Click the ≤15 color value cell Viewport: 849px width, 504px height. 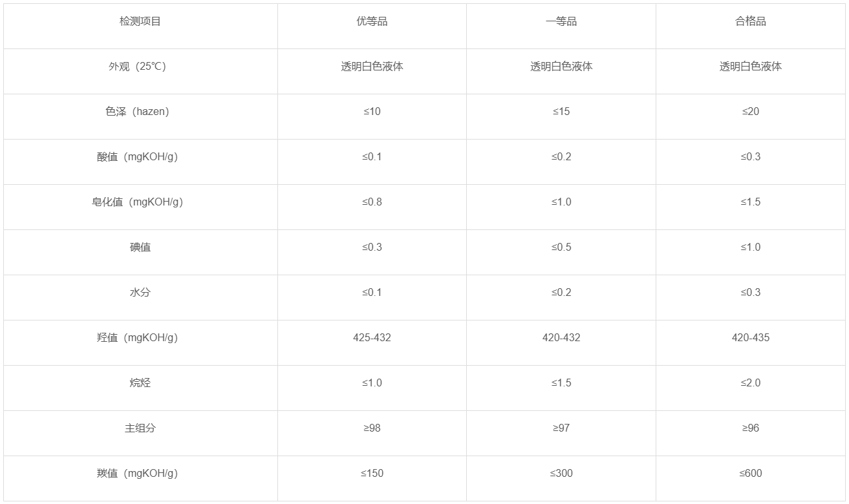561,112
